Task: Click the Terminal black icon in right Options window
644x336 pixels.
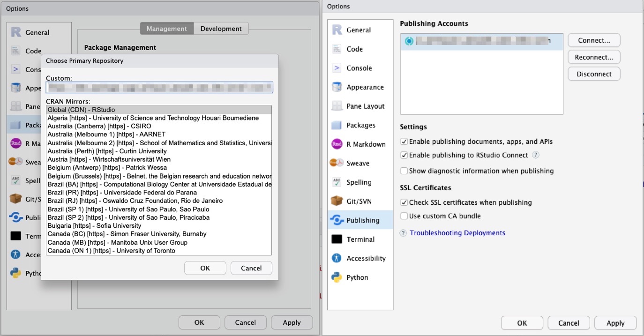Action: (337, 239)
